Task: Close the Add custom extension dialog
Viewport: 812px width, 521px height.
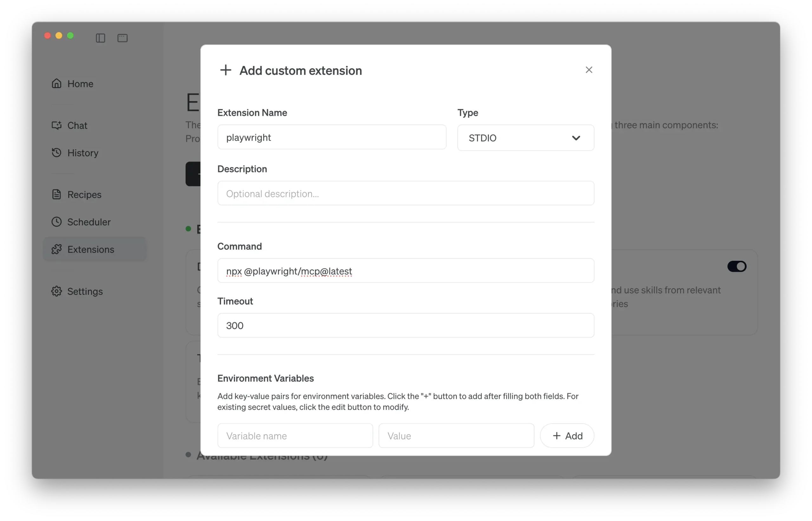Action: 589,70
